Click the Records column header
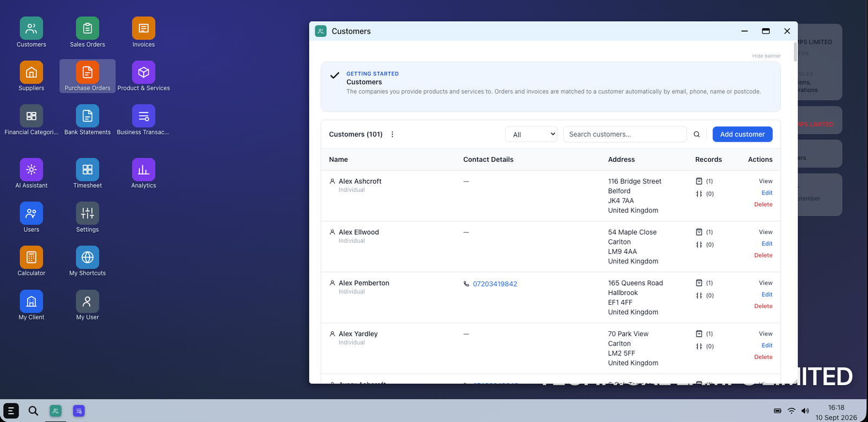868x422 pixels. pos(709,159)
